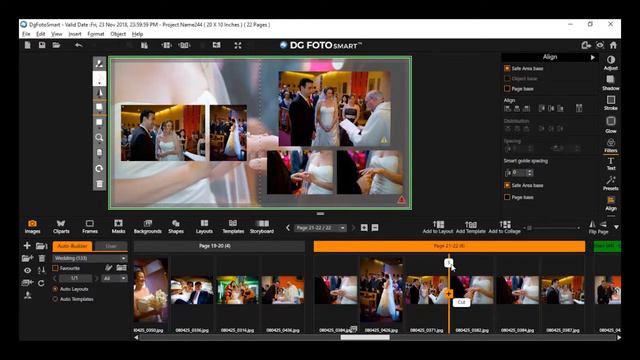Click the rotate tool in canvas toolbar
Image resolution: width=640 pixels, height=360 pixels.
coord(99,169)
